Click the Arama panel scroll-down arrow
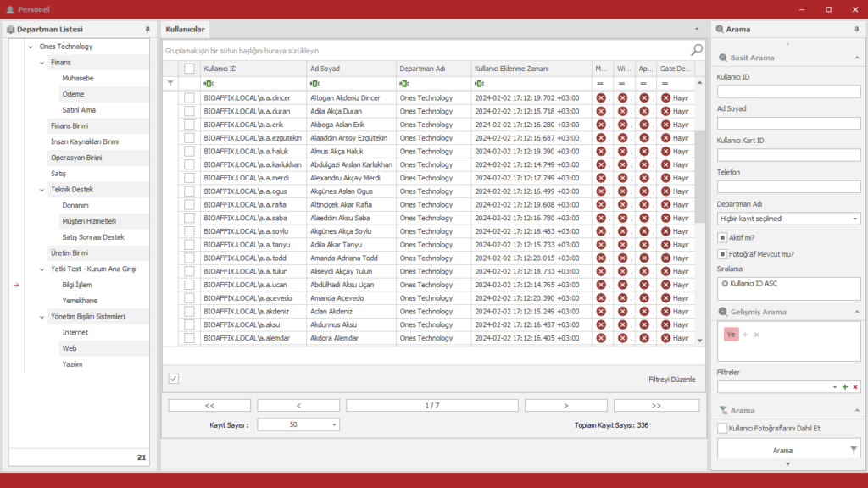This screenshot has height=488, width=868. pos(787,464)
